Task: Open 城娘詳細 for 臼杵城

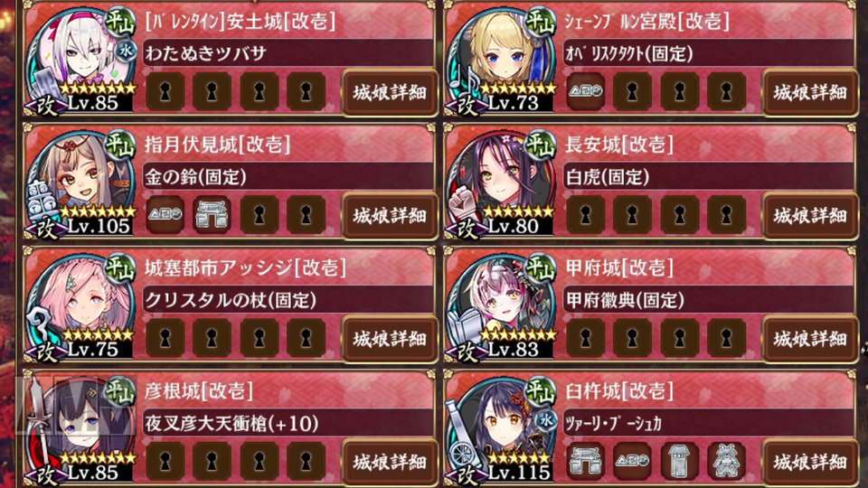Action: (x=809, y=462)
